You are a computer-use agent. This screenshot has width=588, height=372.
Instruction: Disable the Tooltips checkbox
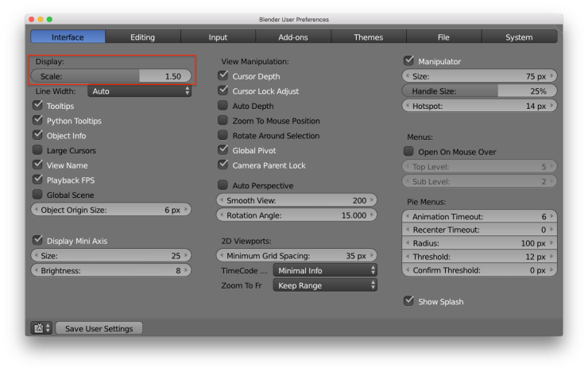[37, 106]
